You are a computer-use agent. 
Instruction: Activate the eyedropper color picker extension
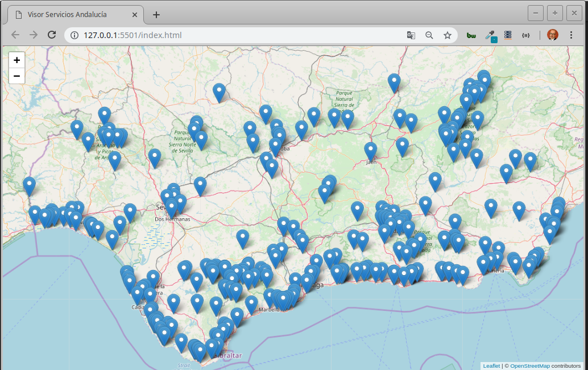coord(490,35)
